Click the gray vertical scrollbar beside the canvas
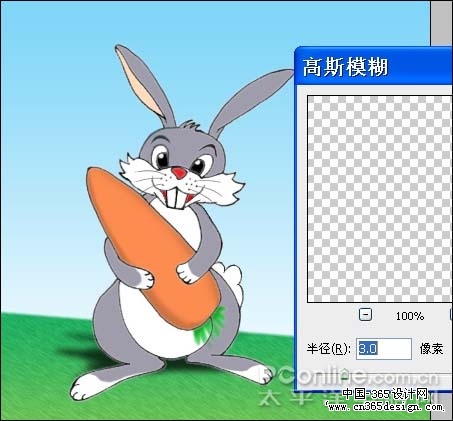This screenshot has width=453, height=421. click(x=441, y=23)
